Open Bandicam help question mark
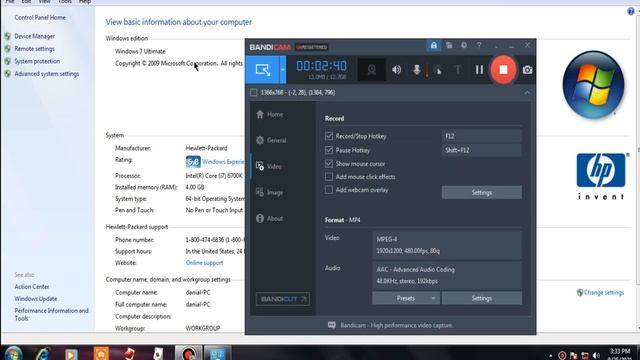 [x=479, y=45]
